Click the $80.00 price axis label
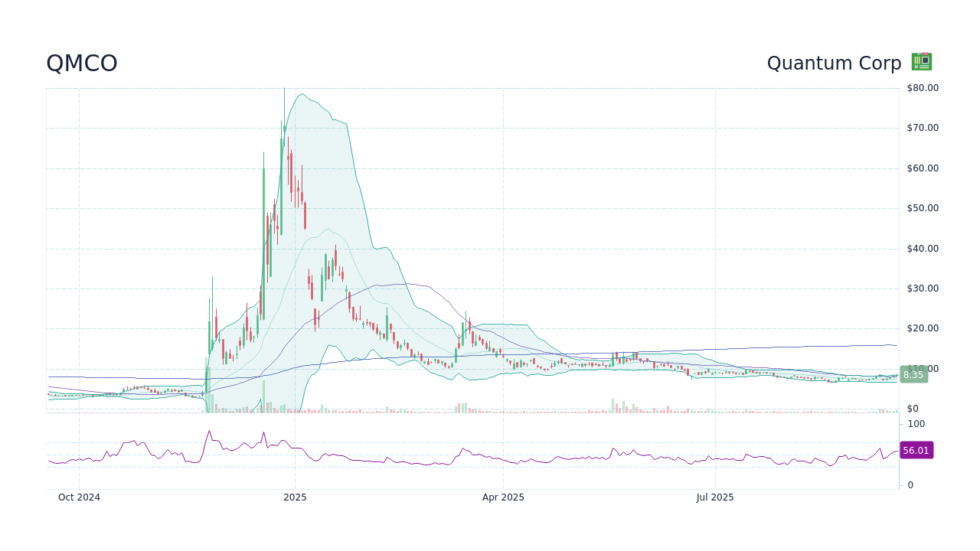The height and width of the screenshot is (551, 980). (x=921, y=87)
